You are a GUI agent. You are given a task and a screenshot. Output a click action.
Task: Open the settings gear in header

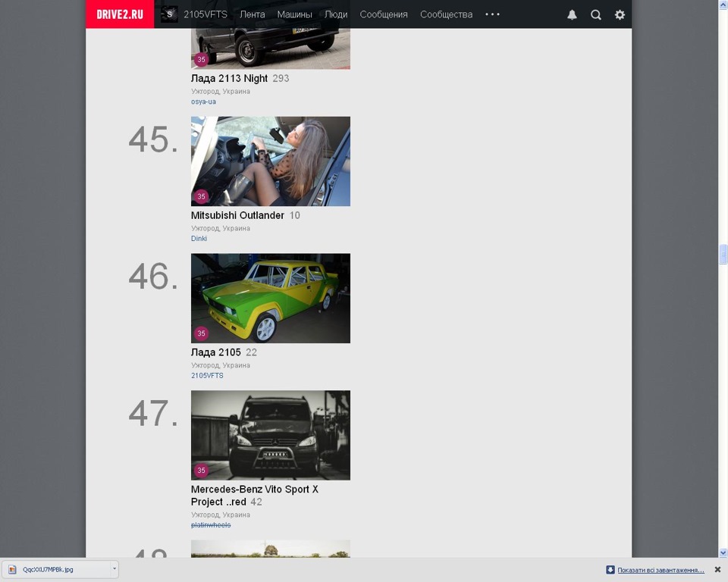tap(620, 15)
